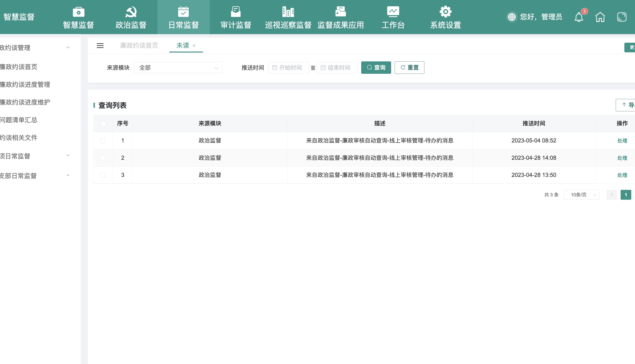Open the 10条/页 page size dropdown
635x364 pixels.
(581, 195)
